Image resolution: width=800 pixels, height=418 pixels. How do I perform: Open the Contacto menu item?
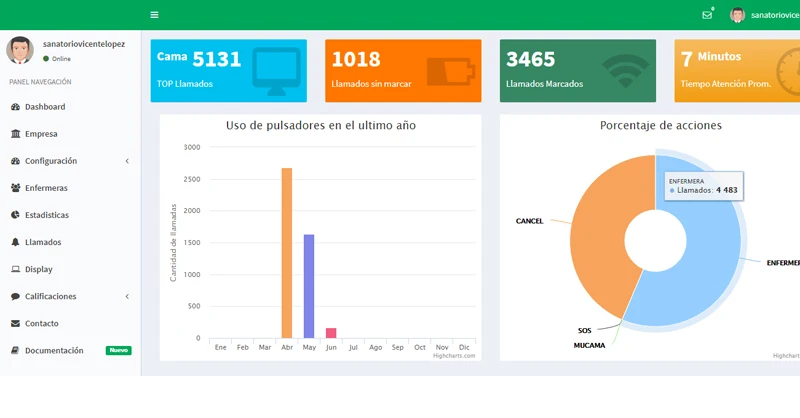click(x=70, y=323)
